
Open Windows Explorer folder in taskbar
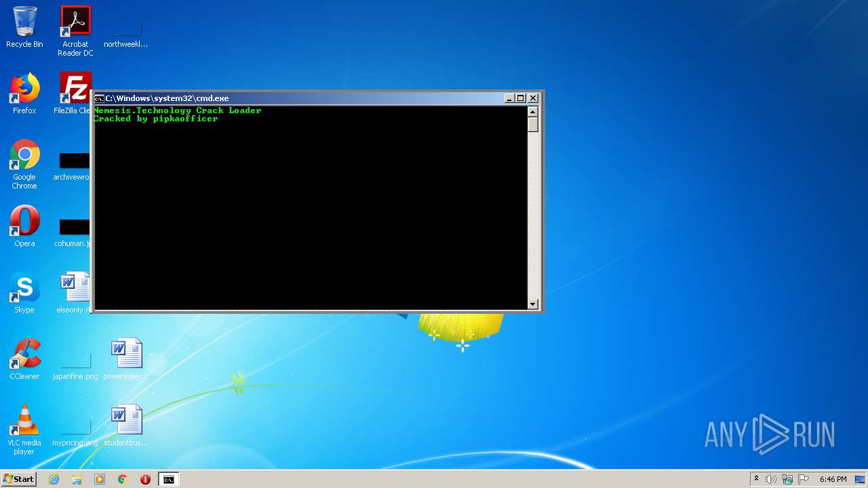pyautogui.click(x=77, y=479)
